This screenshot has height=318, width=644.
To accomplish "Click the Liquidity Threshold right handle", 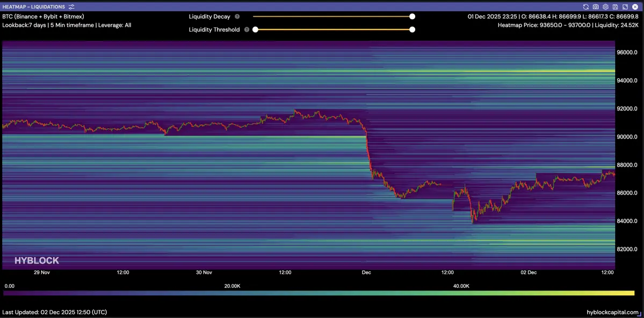I will (x=412, y=30).
